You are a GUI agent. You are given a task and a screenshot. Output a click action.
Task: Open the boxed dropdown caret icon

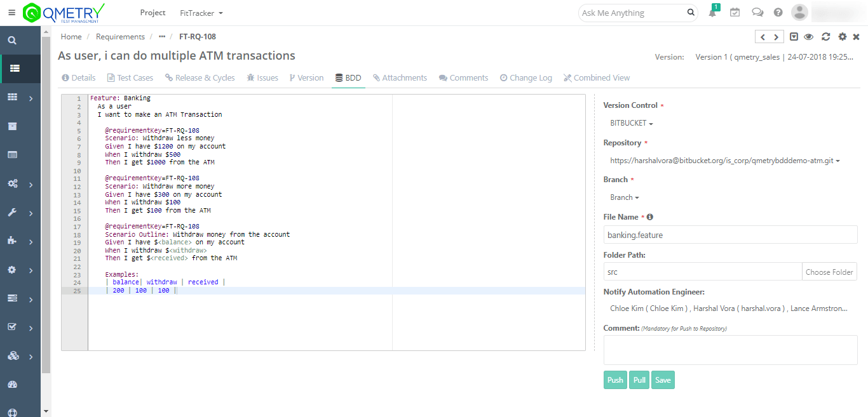point(794,37)
